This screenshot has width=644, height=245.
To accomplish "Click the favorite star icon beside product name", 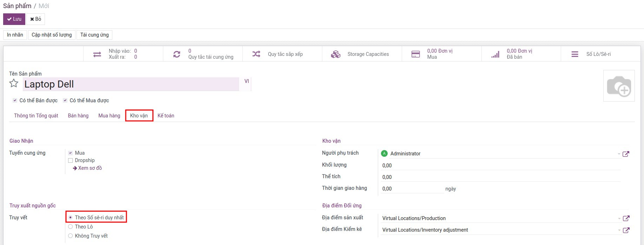I will click(x=14, y=83).
